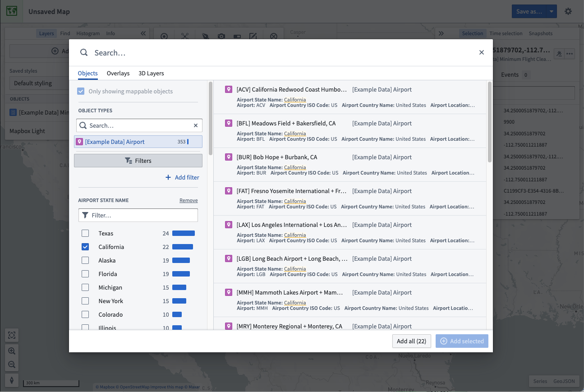Click the layer icon beside [Example Data] Min layer
The width and height of the screenshot is (584, 392).
click(x=13, y=112)
